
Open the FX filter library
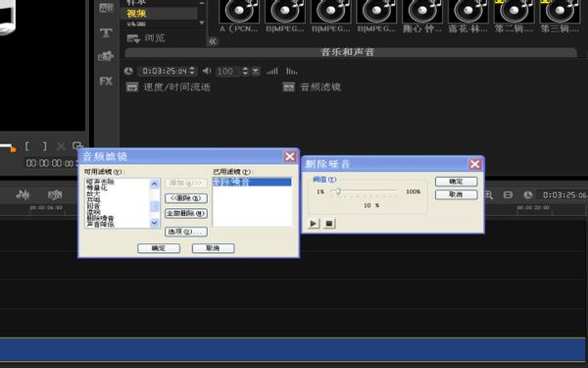click(x=106, y=80)
